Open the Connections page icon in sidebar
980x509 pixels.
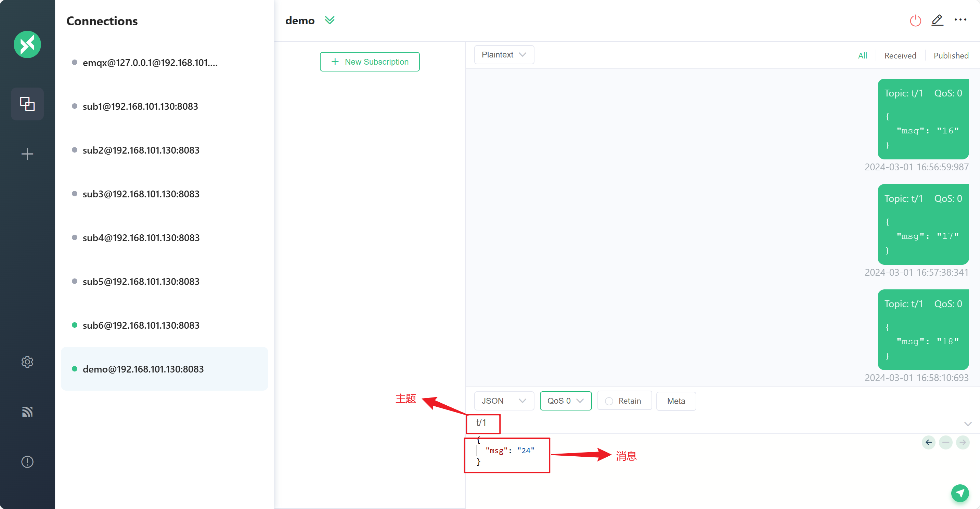pyautogui.click(x=27, y=104)
